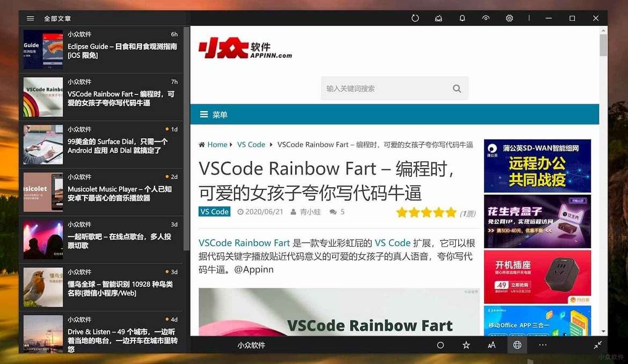Click the refresh feeds icon
The height and width of the screenshot is (364, 628).
click(x=415, y=18)
